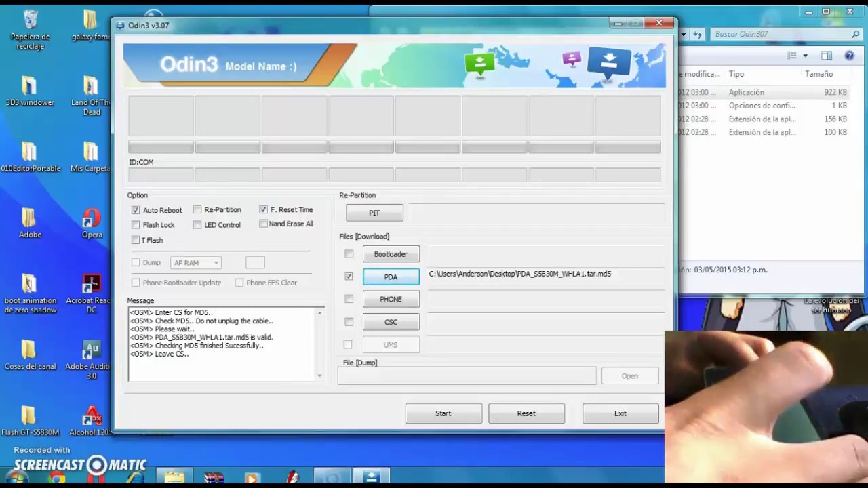This screenshot has height=488, width=868.
Task: Click the Reset button in Odin
Action: click(x=526, y=413)
